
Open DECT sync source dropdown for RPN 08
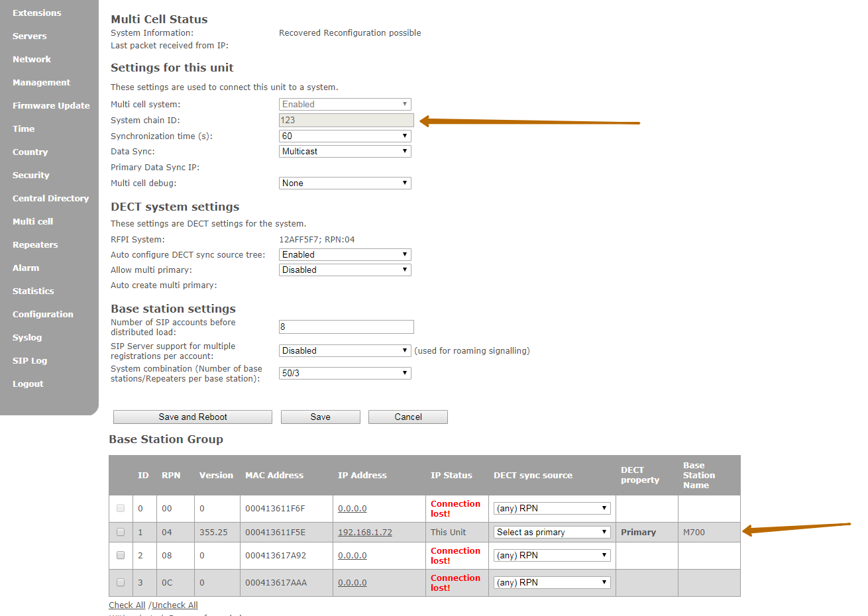pos(552,555)
